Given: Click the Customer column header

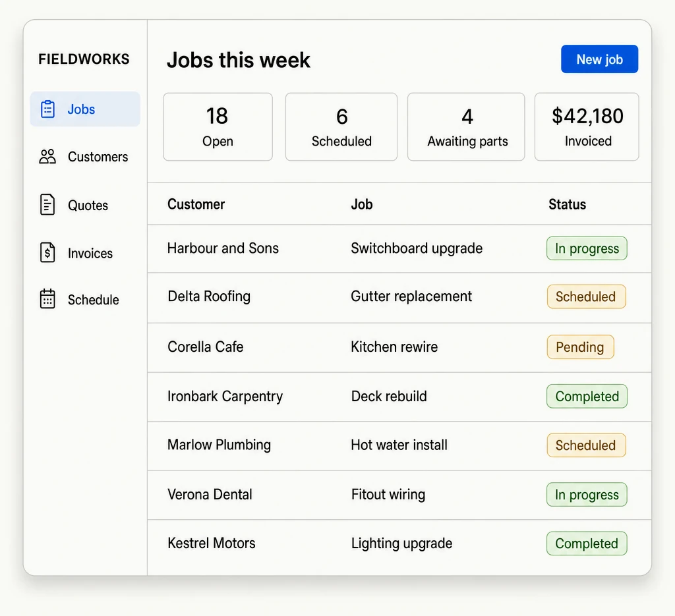Looking at the screenshot, I should (x=196, y=204).
